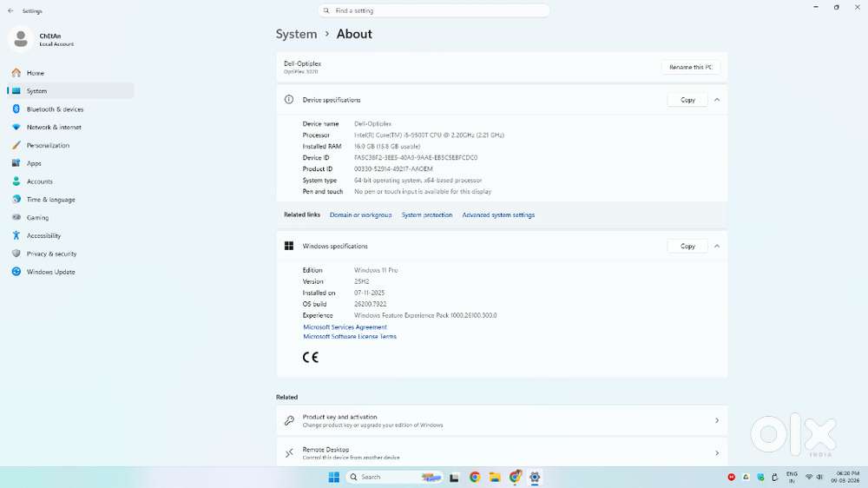Click the Settings gear taskbar icon
Viewport: 868px width, 488px height.
(x=535, y=477)
